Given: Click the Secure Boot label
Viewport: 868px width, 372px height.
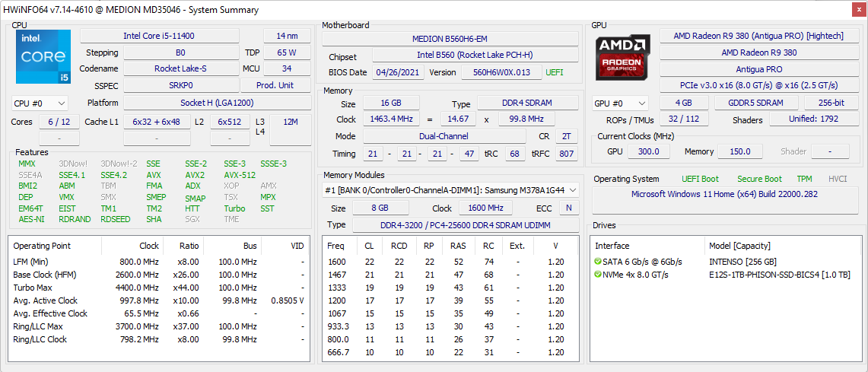Looking at the screenshot, I should [x=759, y=179].
